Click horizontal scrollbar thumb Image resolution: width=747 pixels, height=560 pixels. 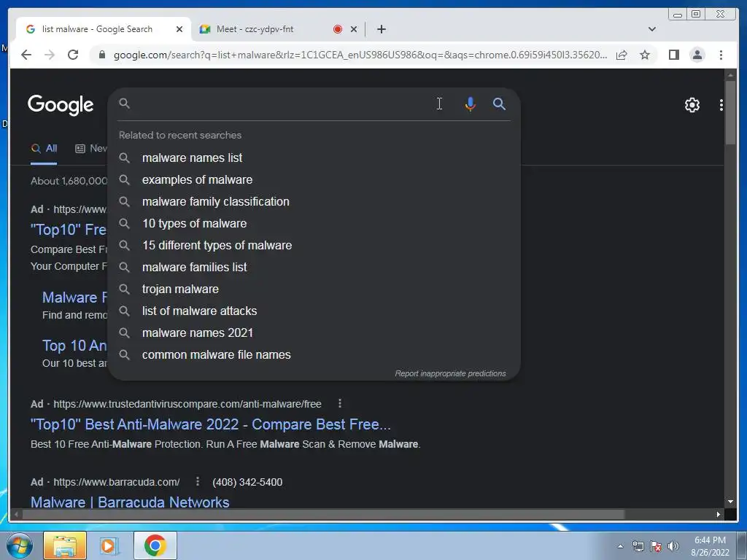click(322, 514)
